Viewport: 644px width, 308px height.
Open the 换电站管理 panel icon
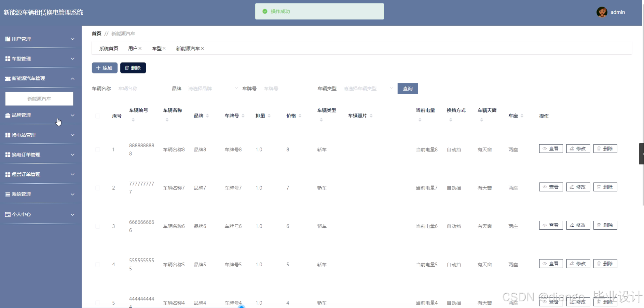[8, 135]
